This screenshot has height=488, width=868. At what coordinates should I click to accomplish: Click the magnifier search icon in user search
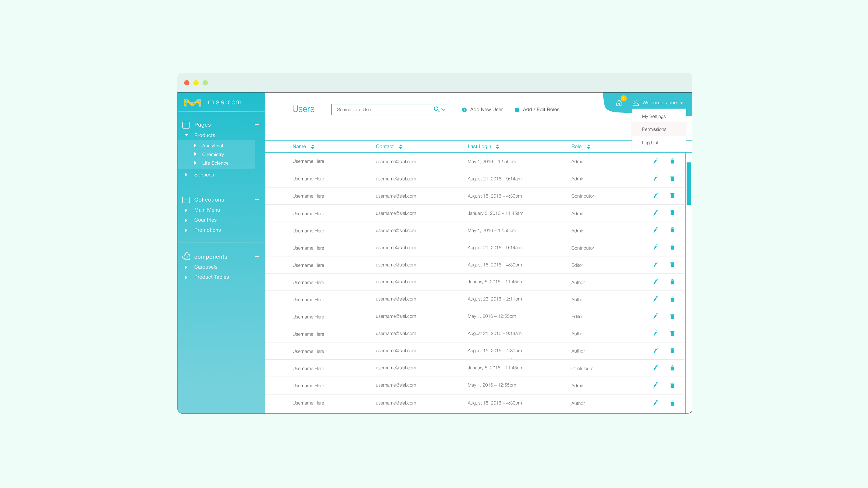[x=436, y=110]
